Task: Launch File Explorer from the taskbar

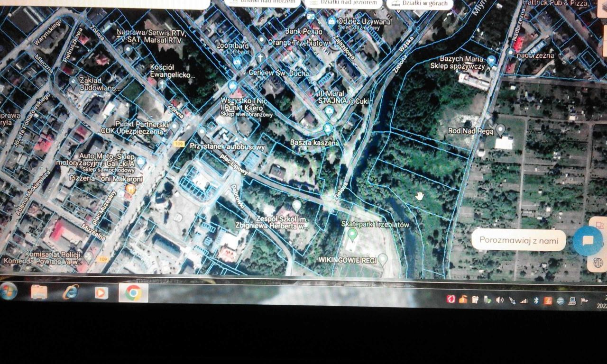Action: 39,292
